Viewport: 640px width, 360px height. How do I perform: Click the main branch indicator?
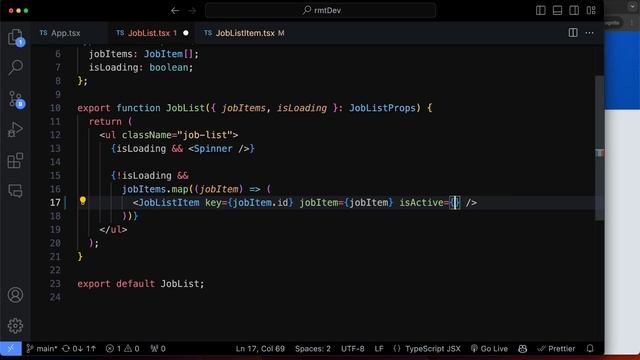(42, 349)
